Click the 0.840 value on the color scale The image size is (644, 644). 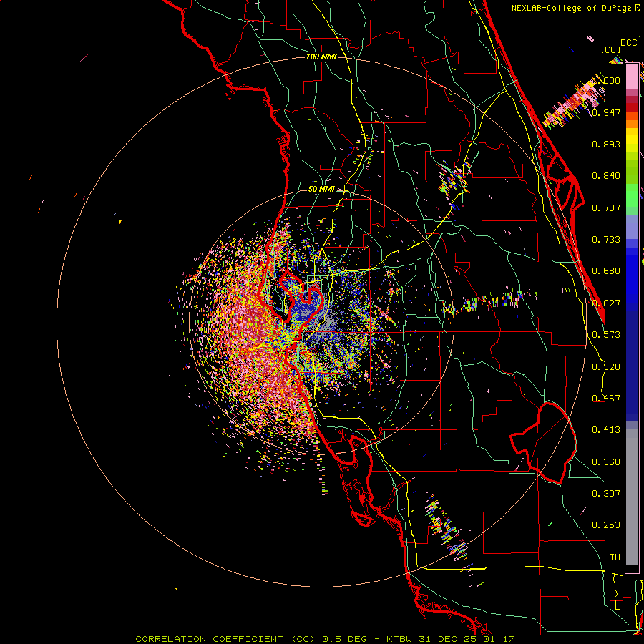[x=606, y=176]
